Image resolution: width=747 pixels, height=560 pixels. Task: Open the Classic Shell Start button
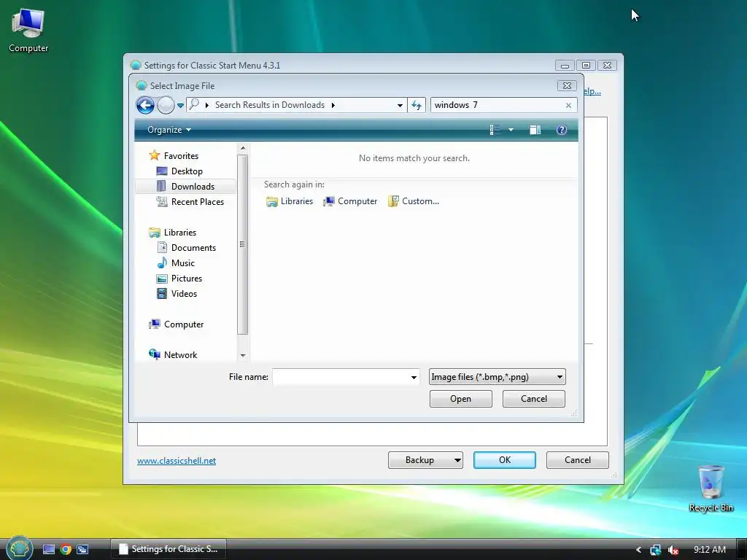(20, 548)
